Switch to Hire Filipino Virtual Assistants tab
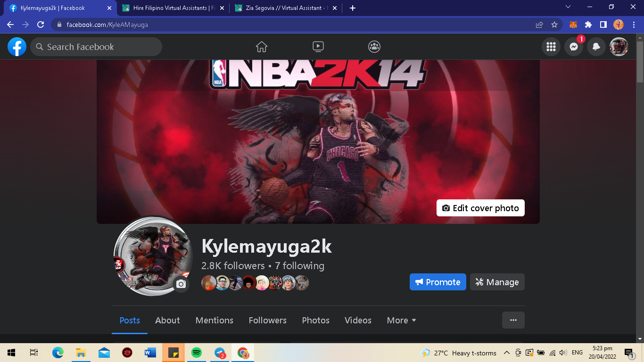The width and height of the screenshot is (644, 362). click(x=172, y=8)
